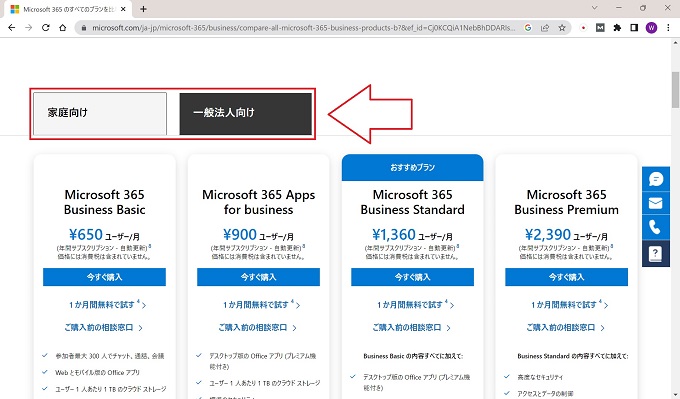Click the red dot extension icon
Image resolution: width=680 pixels, height=399 pixels.
[583, 27]
